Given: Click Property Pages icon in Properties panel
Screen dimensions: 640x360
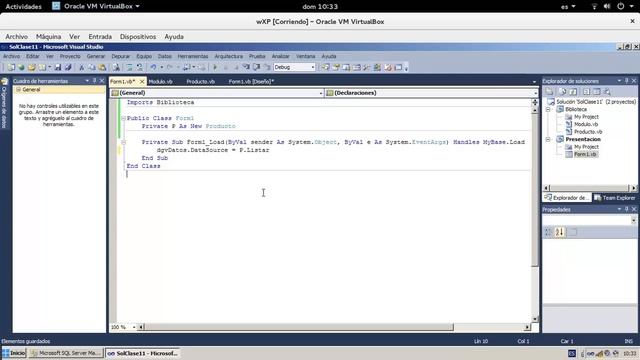Looking at the screenshot, I should 573,232.
